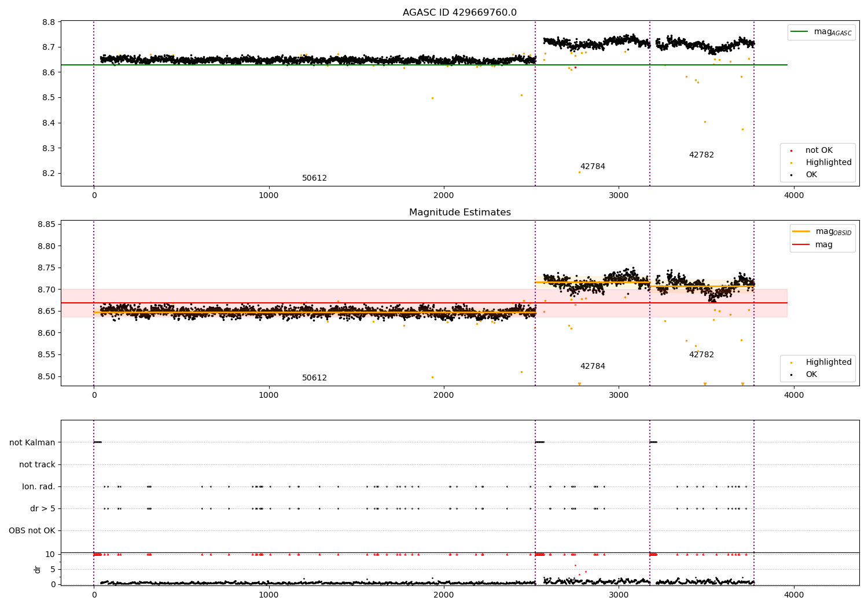This screenshot has height=608, width=868.
Task: Click the 50612 label in the AGASC plot
Action: (x=314, y=178)
